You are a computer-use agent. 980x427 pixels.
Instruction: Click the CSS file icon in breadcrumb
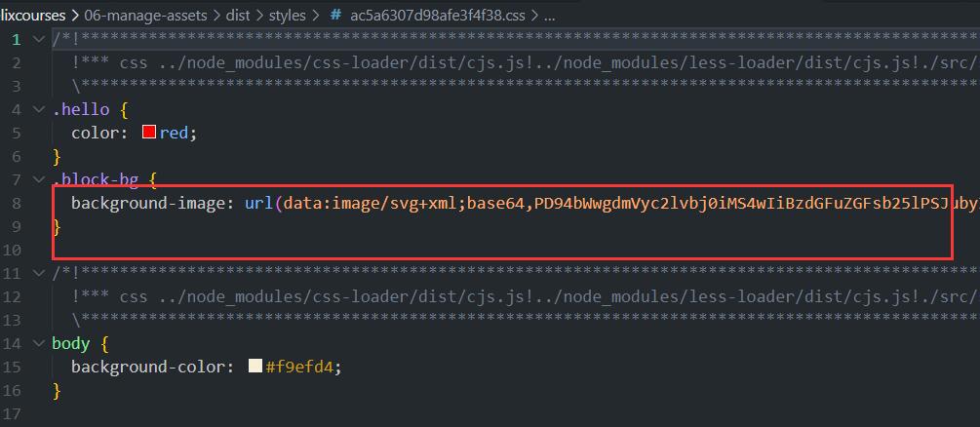click(335, 15)
